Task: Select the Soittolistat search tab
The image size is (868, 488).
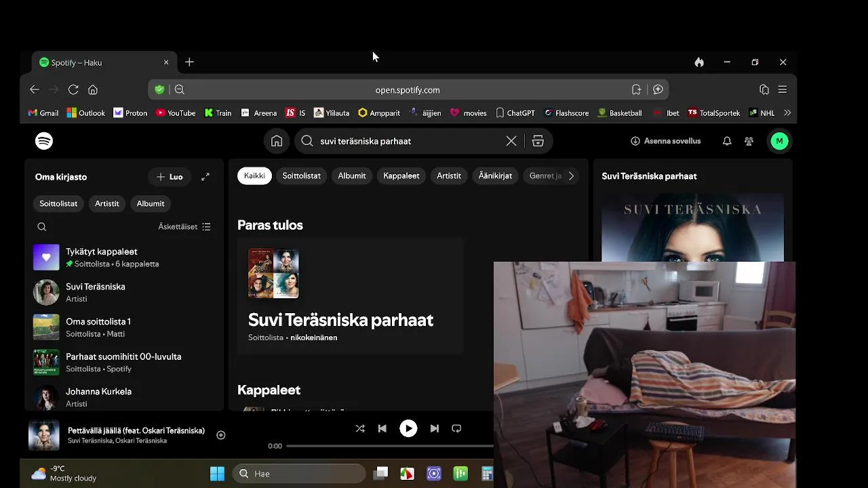Action: coord(301,176)
